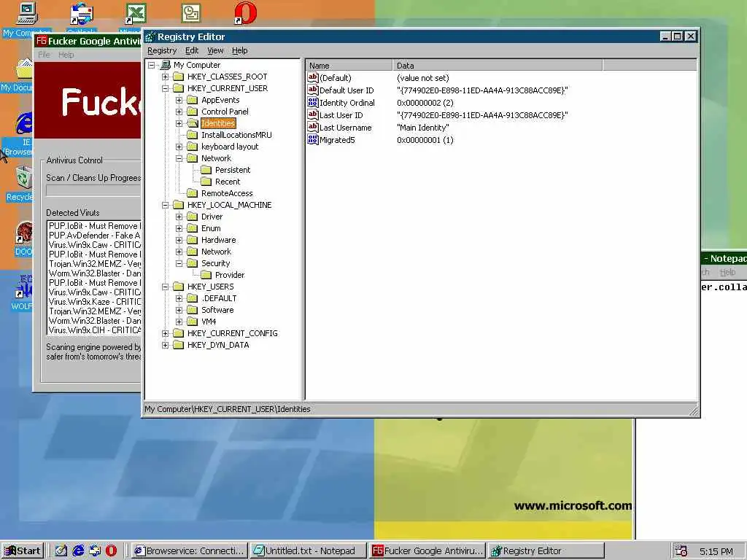The width and height of the screenshot is (747, 560).
Task: Select the Provider folder icon
Action: coord(206,275)
